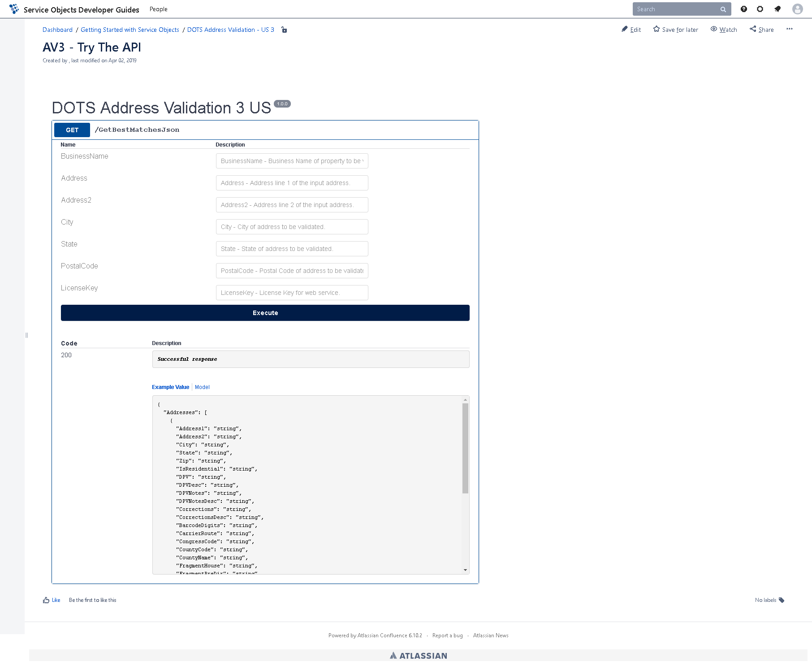The image size is (812, 670).
Task: Click the PostalCode input field
Action: point(292,271)
